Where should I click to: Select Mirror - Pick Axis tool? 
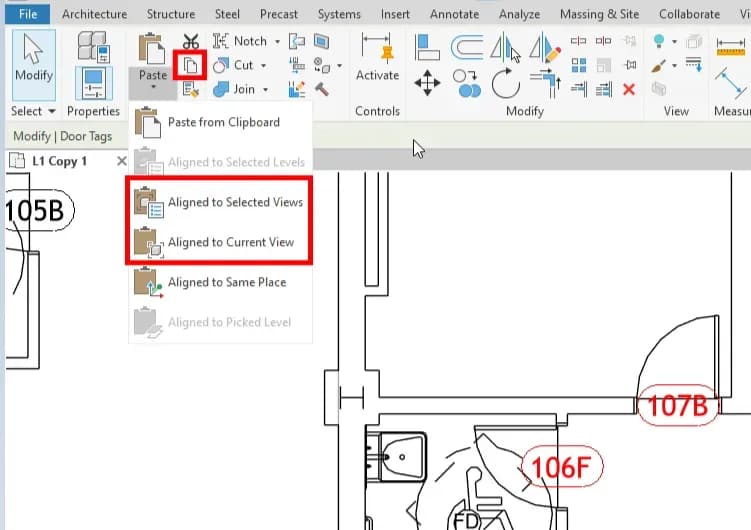[505, 47]
